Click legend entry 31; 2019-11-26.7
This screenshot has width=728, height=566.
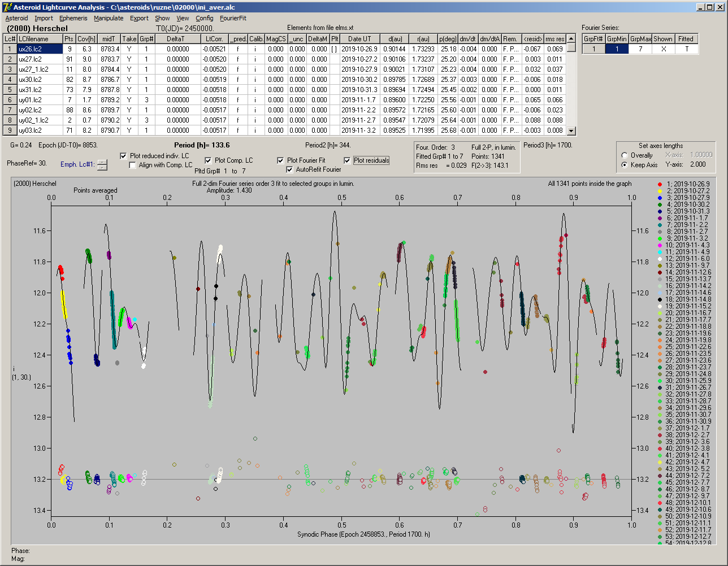tap(683, 388)
